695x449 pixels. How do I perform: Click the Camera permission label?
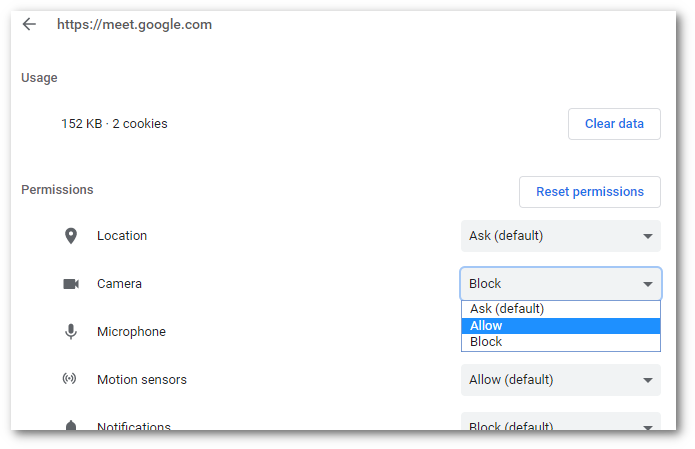coord(119,284)
